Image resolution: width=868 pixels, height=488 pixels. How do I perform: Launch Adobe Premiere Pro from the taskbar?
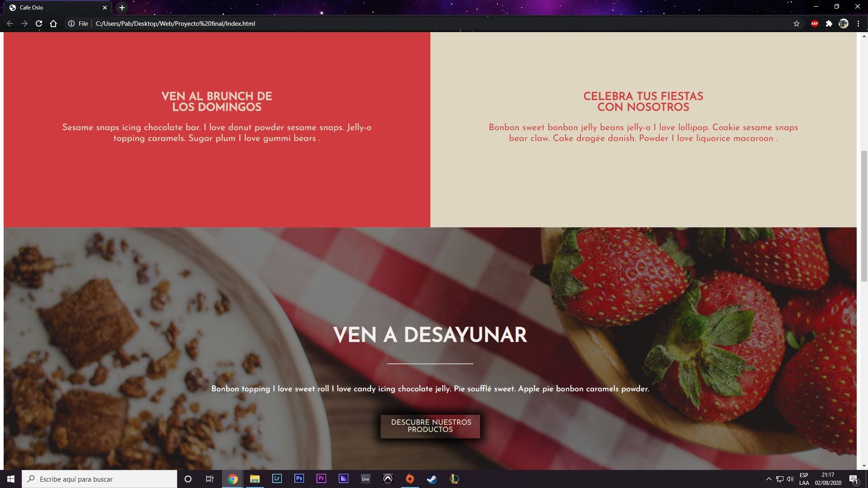[321, 479]
